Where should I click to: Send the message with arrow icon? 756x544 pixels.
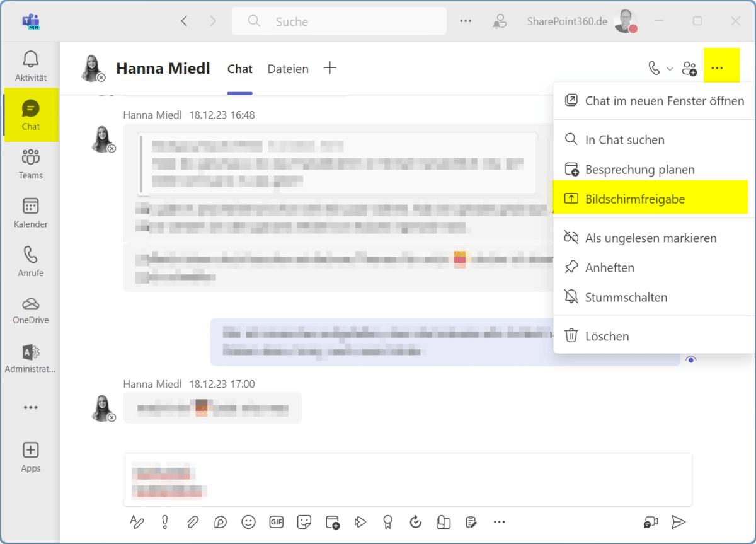[x=678, y=522]
